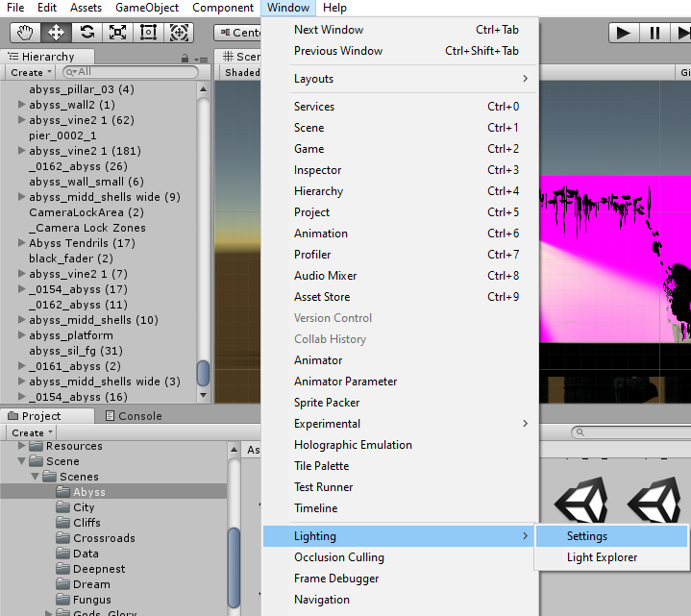The width and height of the screenshot is (691, 616).
Task: Choose Animator Parameter menu entry
Action: point(400,382)
